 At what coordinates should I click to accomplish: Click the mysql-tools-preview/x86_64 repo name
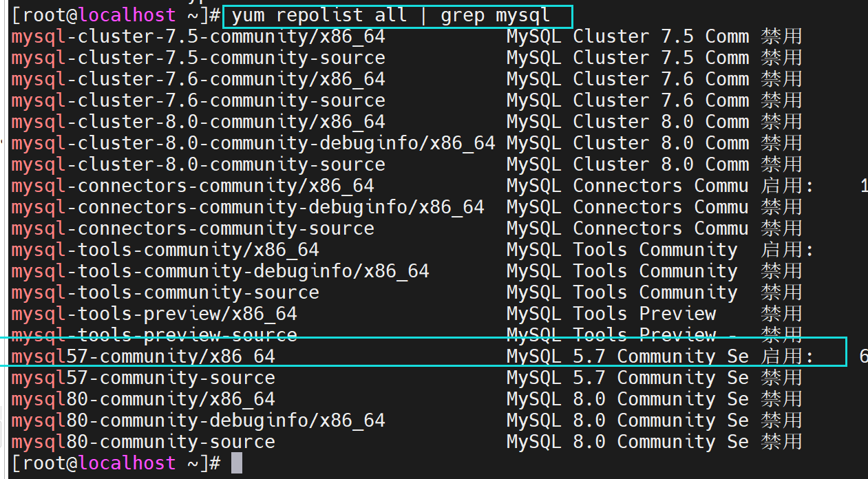tap(154, 314)
